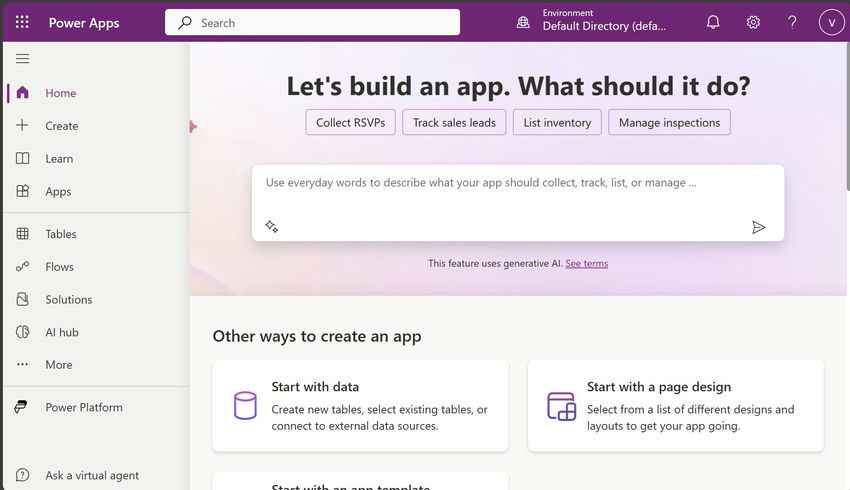Viewport: 850px width, 490px height.
Task: Open Learn in navigation
Action: point(59,159)
